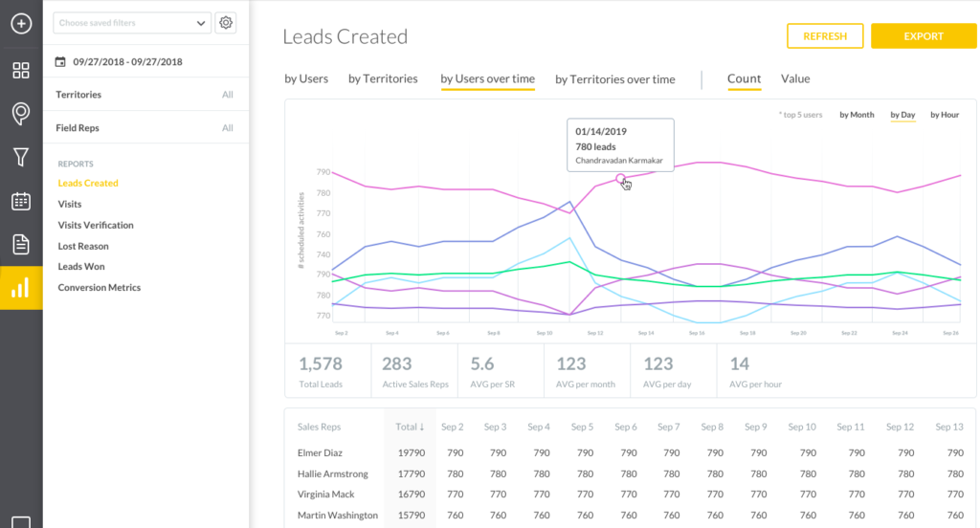This screenshot has height=528, width=980.
Task: Open the Choose saved filters dropdown
Action: pyautogui.click(x=132, y=23)
